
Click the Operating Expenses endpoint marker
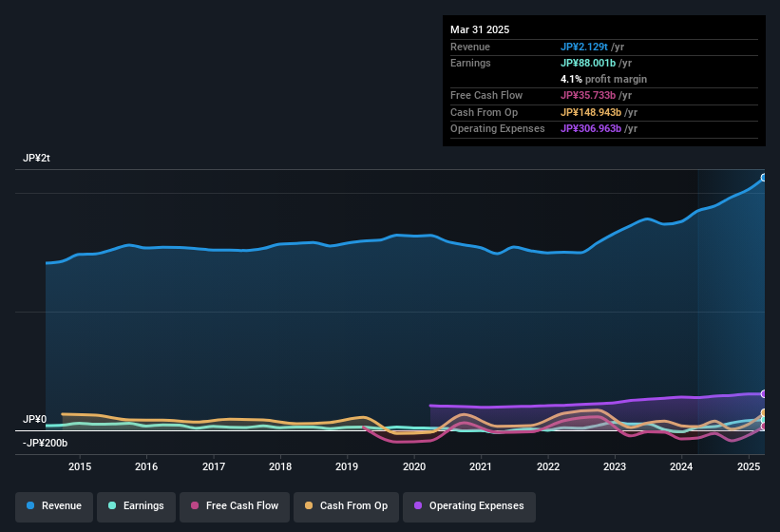pyautogui.click(x=764, y=394)
